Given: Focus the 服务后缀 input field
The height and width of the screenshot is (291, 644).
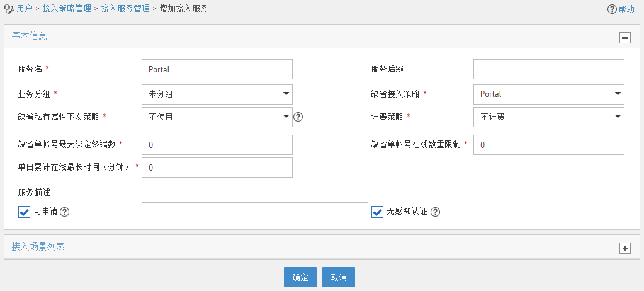Looking at the screenshot, I should point(549,69).
